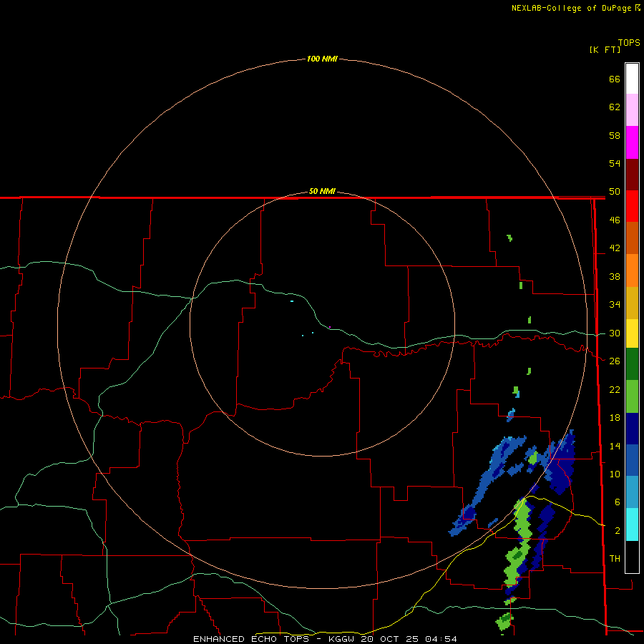644x644 pixels.
Task: Click the K FT units label
Action: point(605,49)
